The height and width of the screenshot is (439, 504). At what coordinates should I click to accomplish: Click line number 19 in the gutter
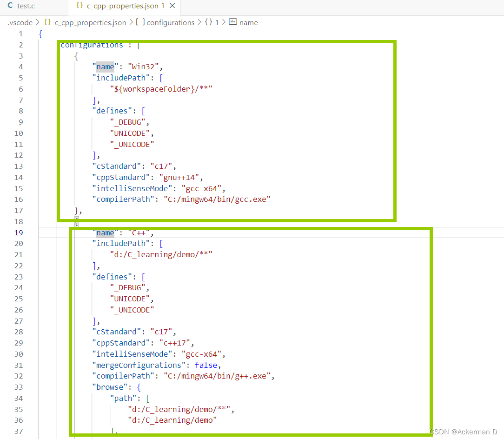click(x=19, y=233)
